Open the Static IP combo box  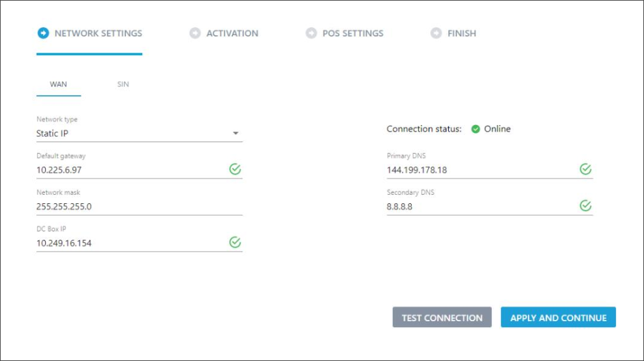[139, 134]
